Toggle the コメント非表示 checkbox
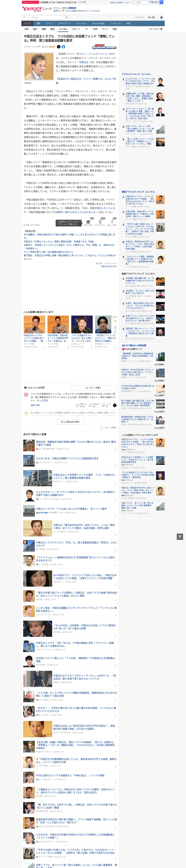Image resolution: width=186 pixels, height=868 pixels. 102,428
